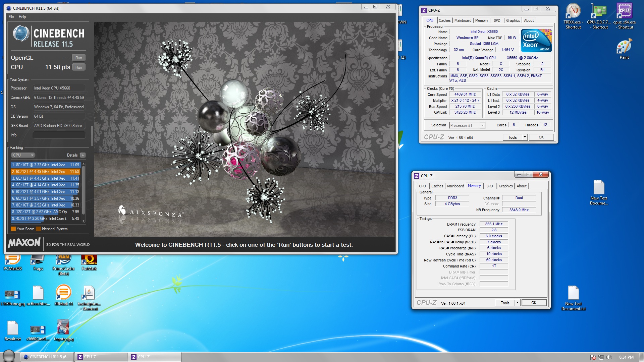The width and height of the screenshot is (644, 362).
Task: Switch to Graphics tab in upper CPU-Z
Action: coord(513,20)
